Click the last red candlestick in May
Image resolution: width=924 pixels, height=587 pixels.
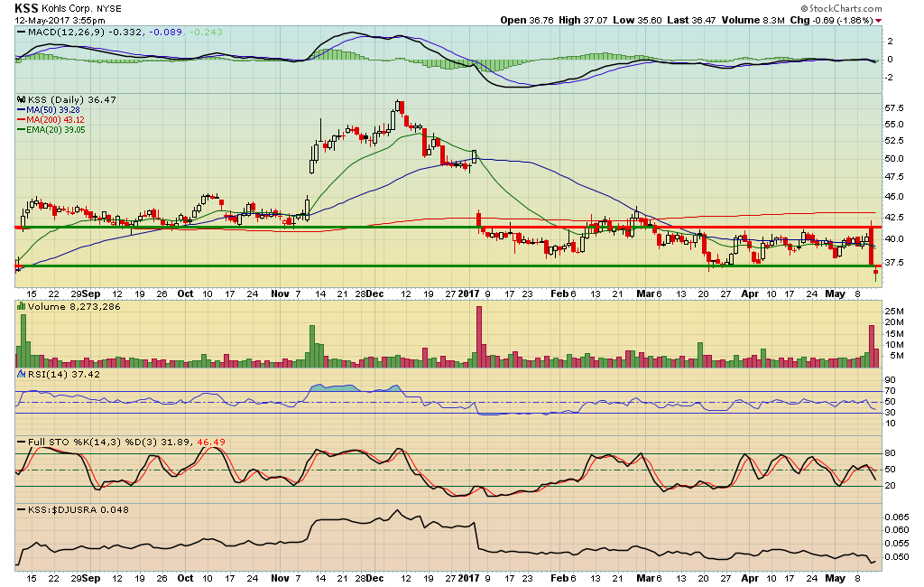pyautogui.click(x=875, y=274)
